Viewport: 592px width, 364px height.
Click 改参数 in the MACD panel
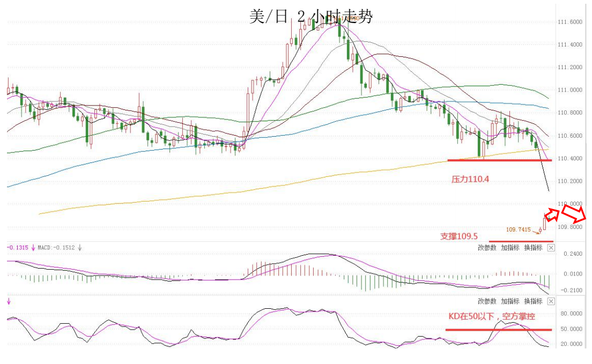point(487,248)
